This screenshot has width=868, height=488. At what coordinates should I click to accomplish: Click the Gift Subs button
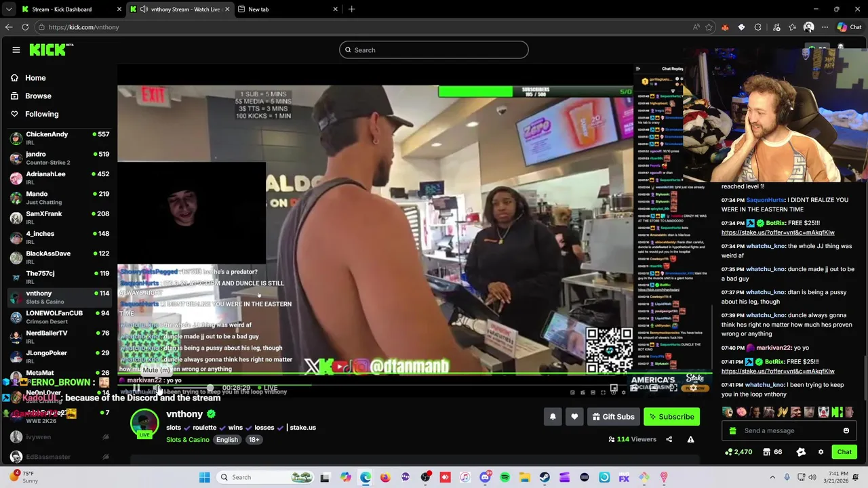[613, 417]
